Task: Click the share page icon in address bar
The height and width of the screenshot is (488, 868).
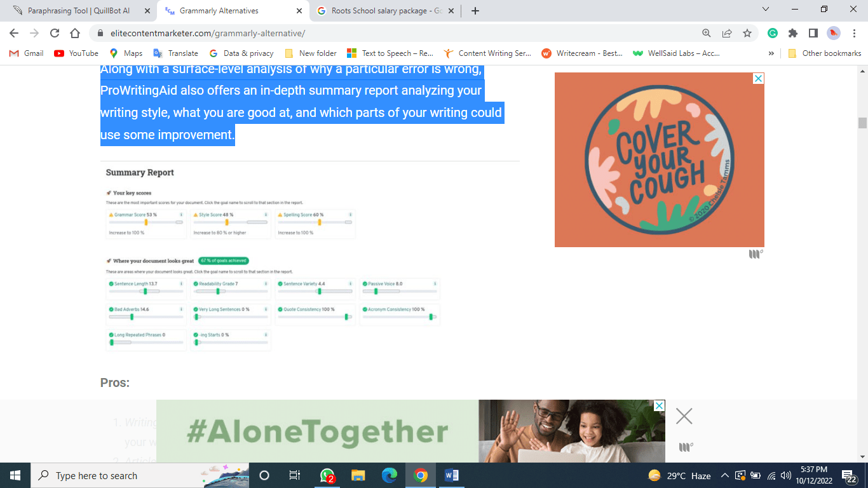Action: point(727,33)
